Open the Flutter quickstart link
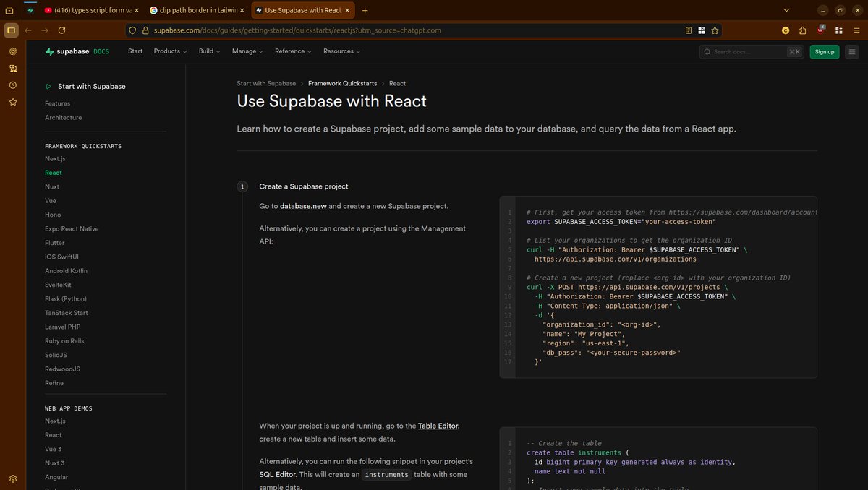Image resolution: width=868 pixels, height=490 pixels. point(54,243)
